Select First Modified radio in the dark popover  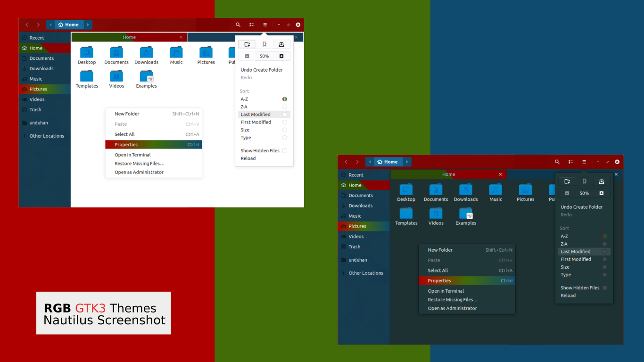(x=605, y=259)
